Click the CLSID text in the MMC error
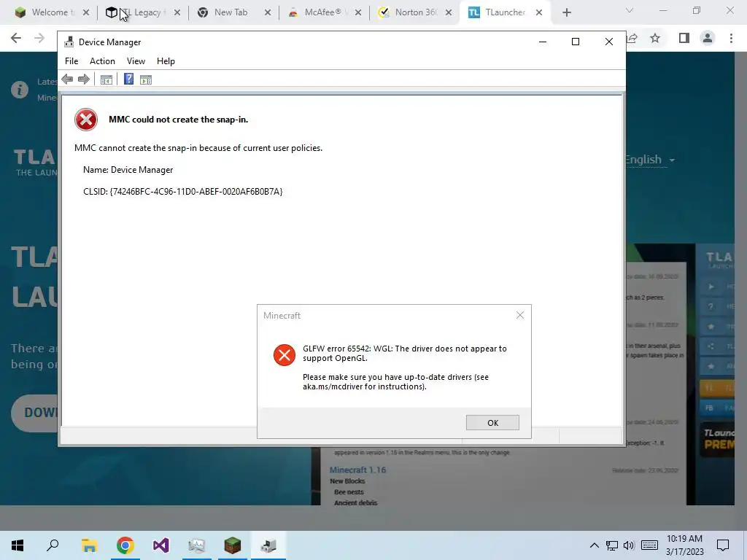Screen dimensions: 747x560 (182, 192)
